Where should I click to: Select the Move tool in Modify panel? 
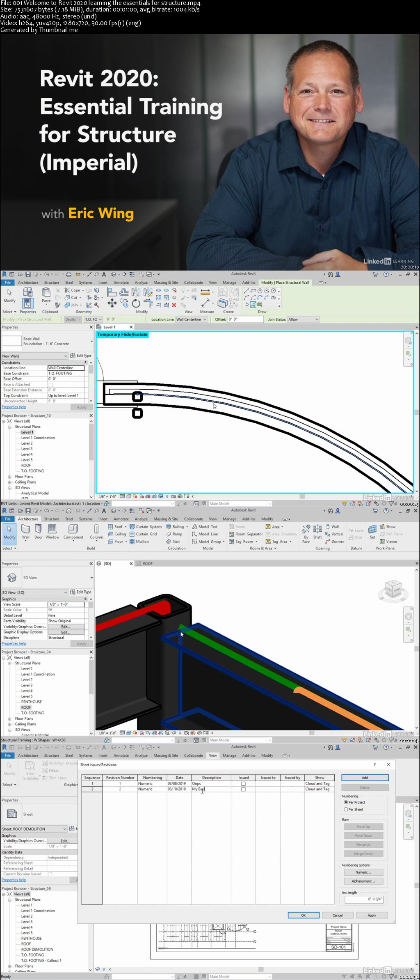pyautogui.click(x=112, y=303)
